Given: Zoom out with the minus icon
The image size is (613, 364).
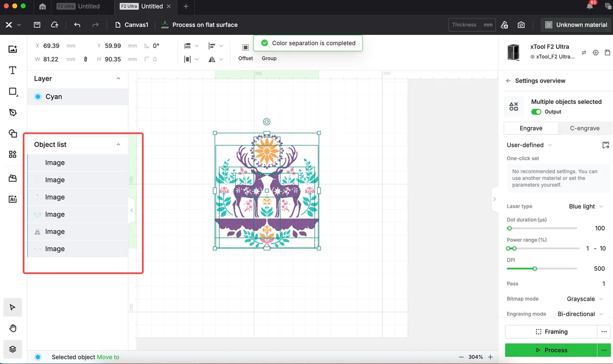Looking at the screenshot, I should point(461,357).
